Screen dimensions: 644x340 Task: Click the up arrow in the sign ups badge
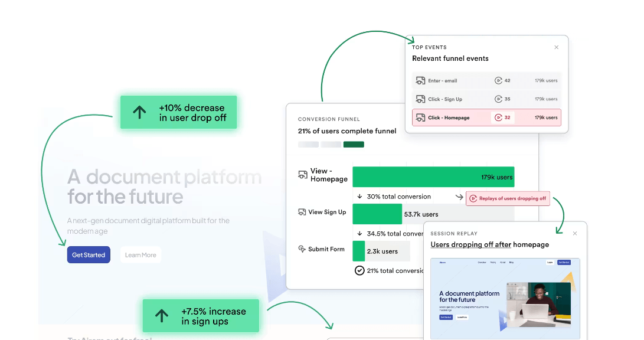(x=162, y=316)
